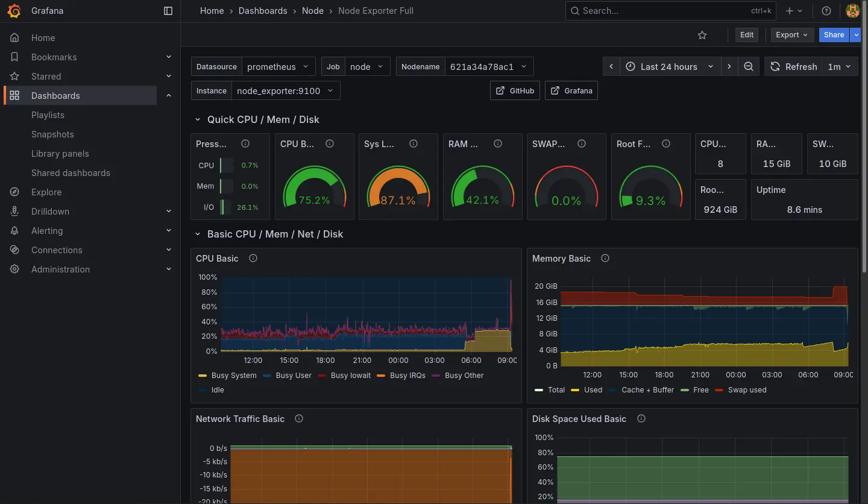Open the GitHub link button
The width and height of the screenshot is (868, 504).
515,91
